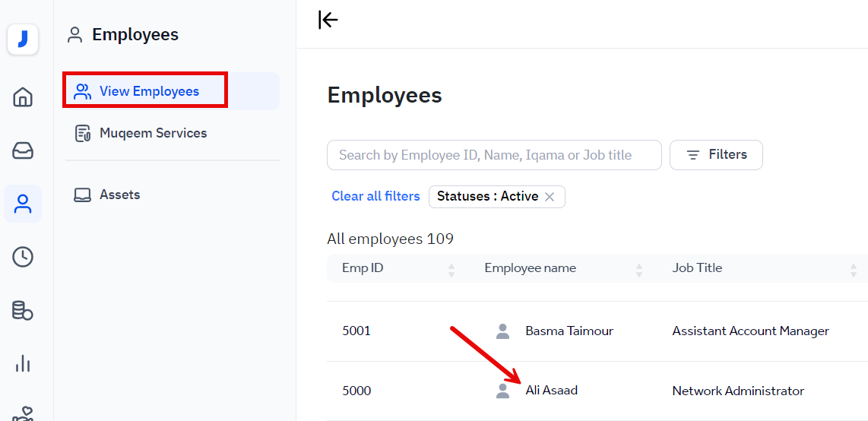Open the payroll coins sidebar icon
Viewport: 868px width, 421px height.
coord(23,310)
